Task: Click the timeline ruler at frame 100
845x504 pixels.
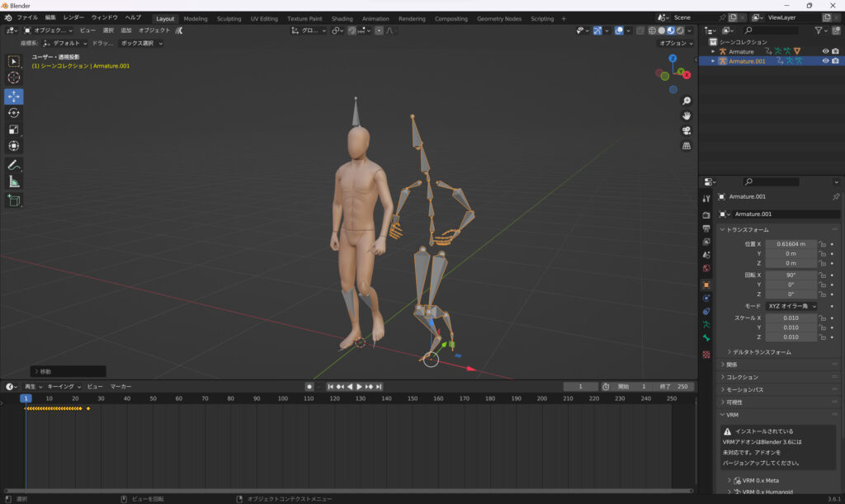Action: (x=282, y=398)
